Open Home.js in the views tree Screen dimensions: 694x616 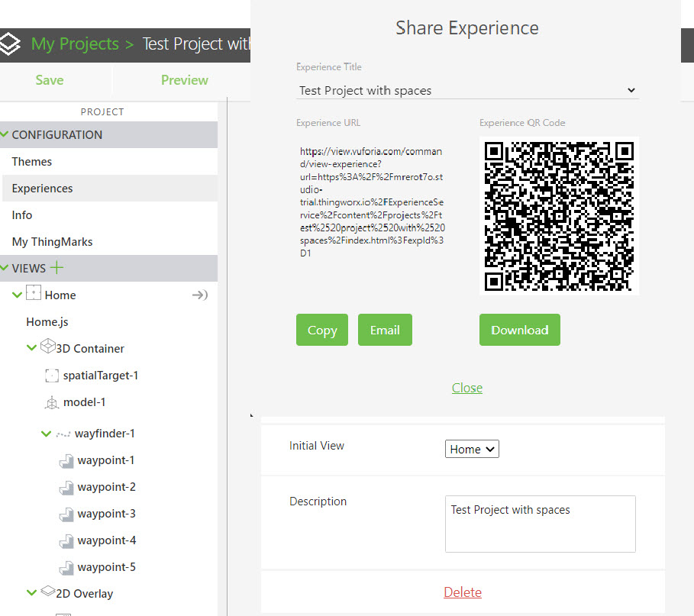[47, 321]
